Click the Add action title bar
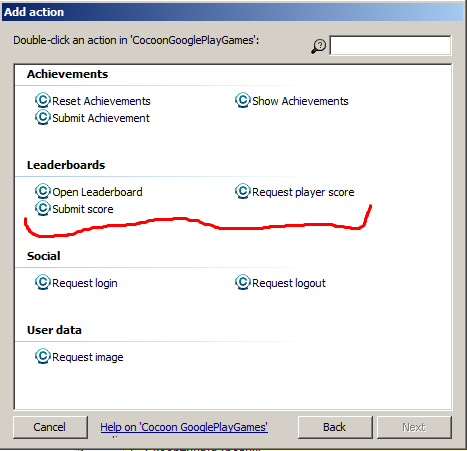This screenshot has width=467, height=451. point(233,12)
